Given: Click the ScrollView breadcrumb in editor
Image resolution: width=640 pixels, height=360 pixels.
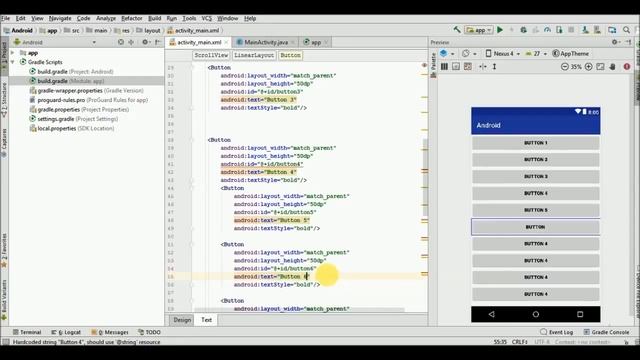Looking at the screenshot, I should pyautogui.click(x=211, y=55).
